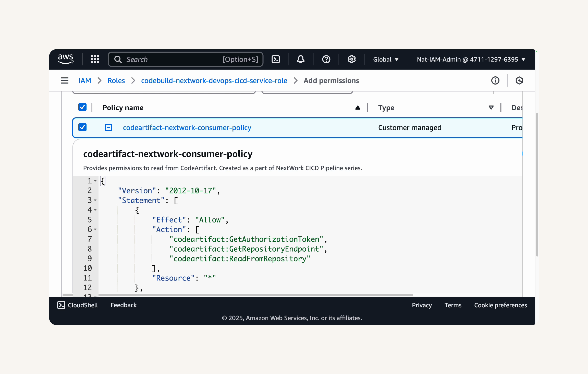Open codebuild-nextwork-devops-cicd-service-role breadcrumb
588x374 pixels.
click(214, 80)
